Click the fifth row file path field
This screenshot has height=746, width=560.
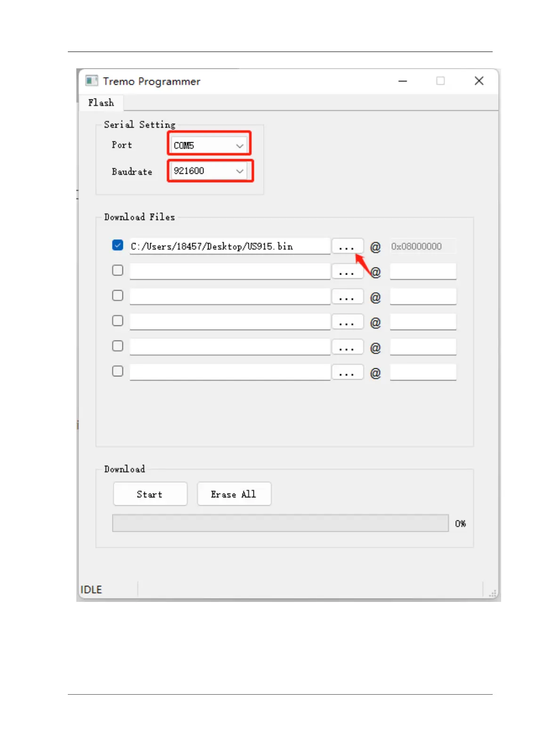tap(230, 347)
